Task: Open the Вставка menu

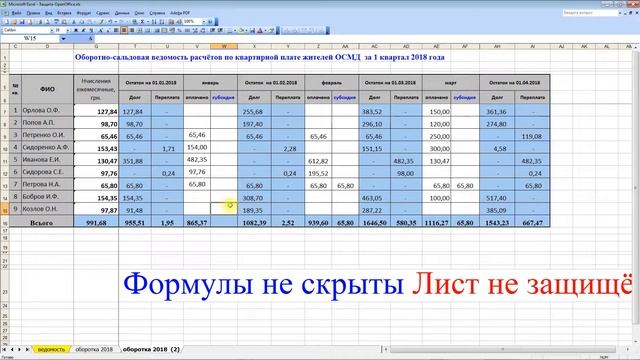Action: tap(64, 13)
